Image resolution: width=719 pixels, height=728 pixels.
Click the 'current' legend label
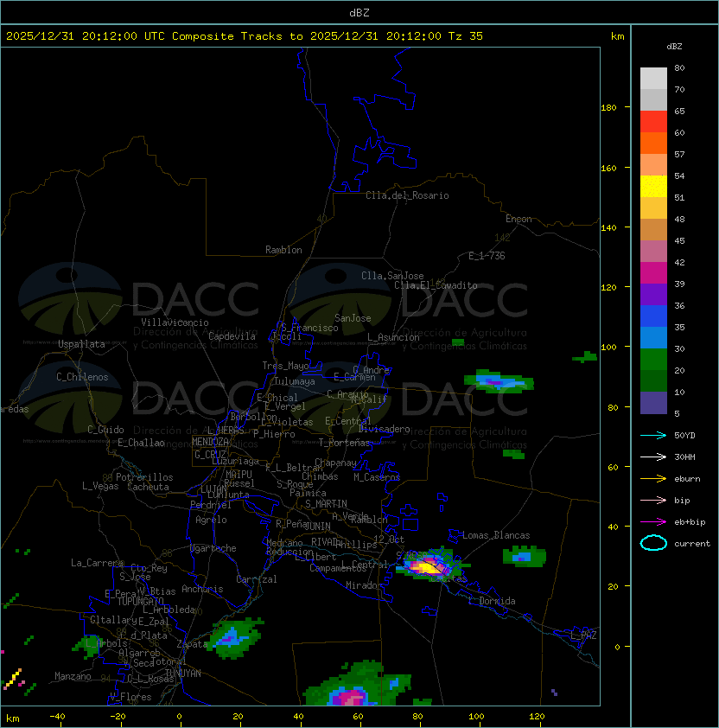[x=692, y=544]
